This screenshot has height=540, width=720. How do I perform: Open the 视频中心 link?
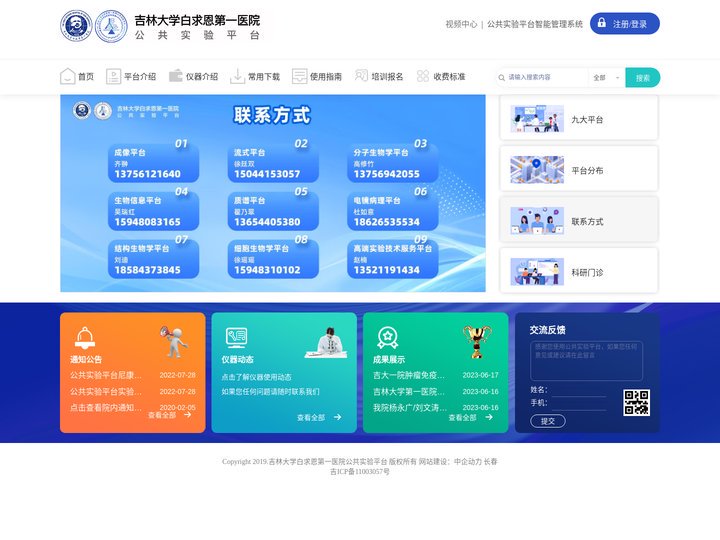click(461, 24)
